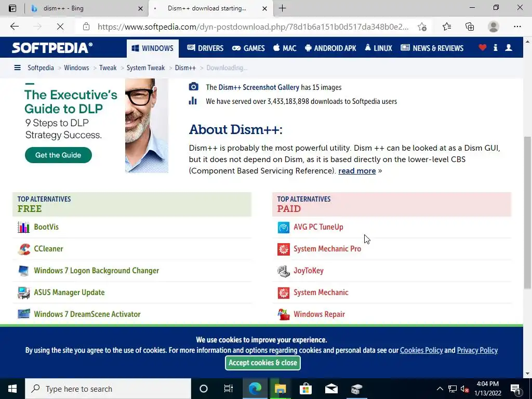
Task: Click the System Mechanic Pro icon
Action: tap(284, 249)
